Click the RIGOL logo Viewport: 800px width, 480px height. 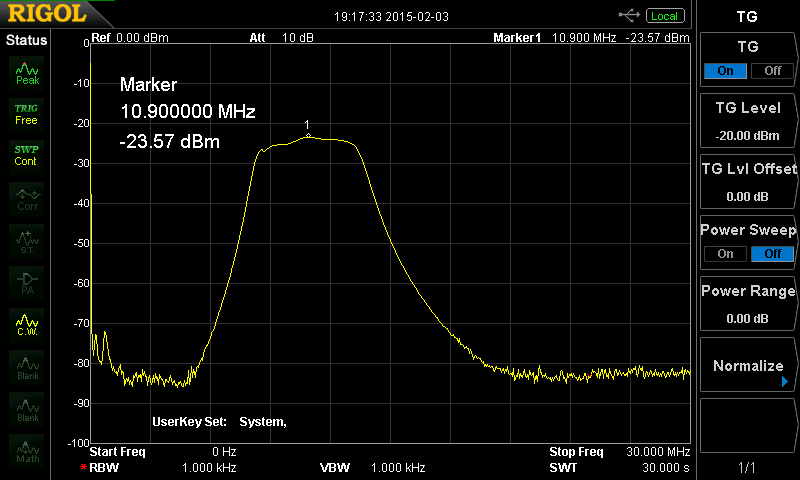47,13
